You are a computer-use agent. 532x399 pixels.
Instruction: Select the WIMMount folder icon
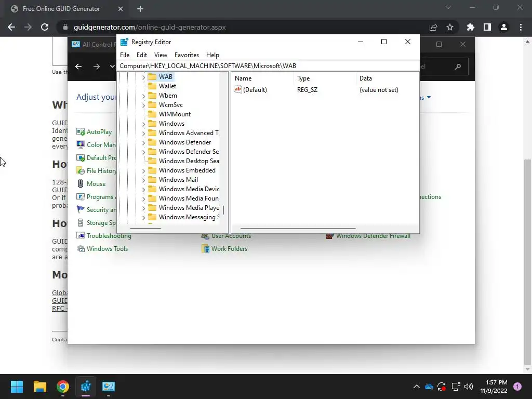[x=152, y=114]
